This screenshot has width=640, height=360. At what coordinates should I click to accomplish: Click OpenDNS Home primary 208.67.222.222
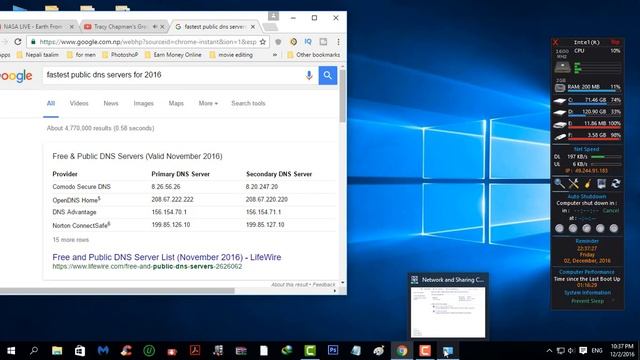172,199
